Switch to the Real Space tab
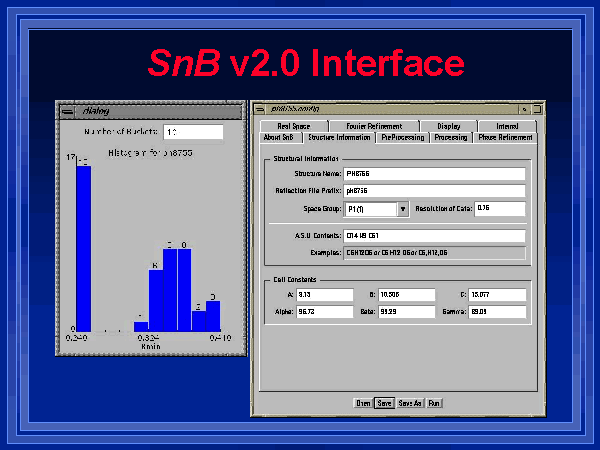The image size is (600, 450). [295, 127]
